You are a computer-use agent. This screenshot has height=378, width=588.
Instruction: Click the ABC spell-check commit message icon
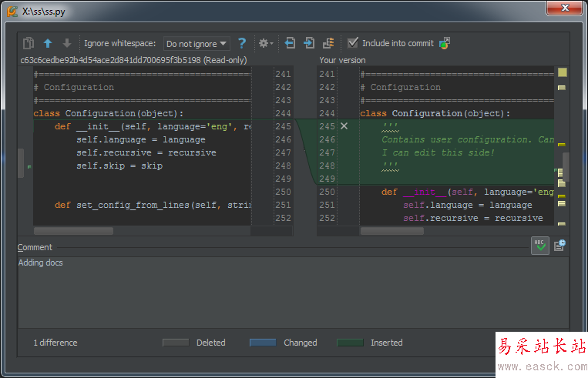540,246
